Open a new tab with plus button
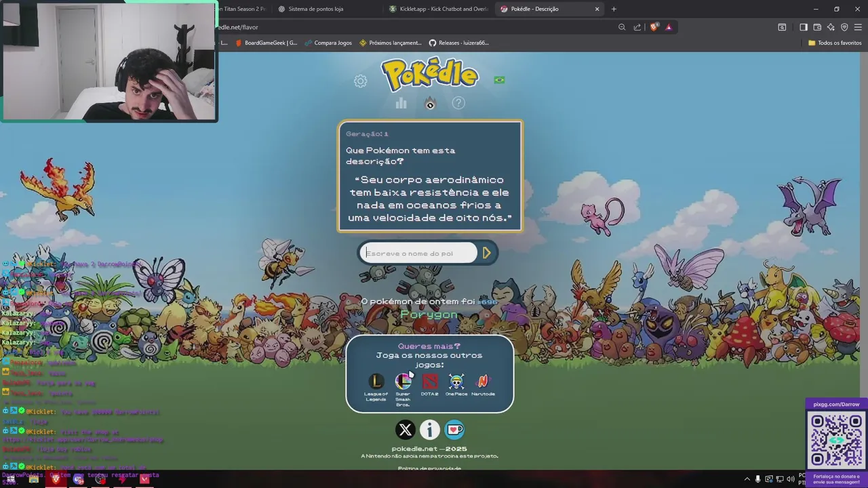Screen dimensions: 868x488 (x=614, y=9)
